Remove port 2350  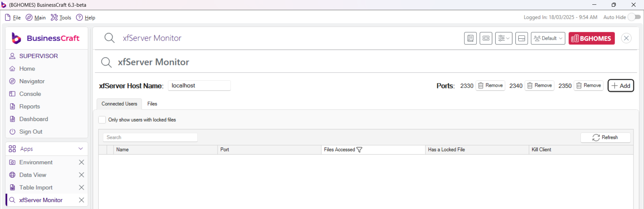pyautogui.click(x=589, y=86)
